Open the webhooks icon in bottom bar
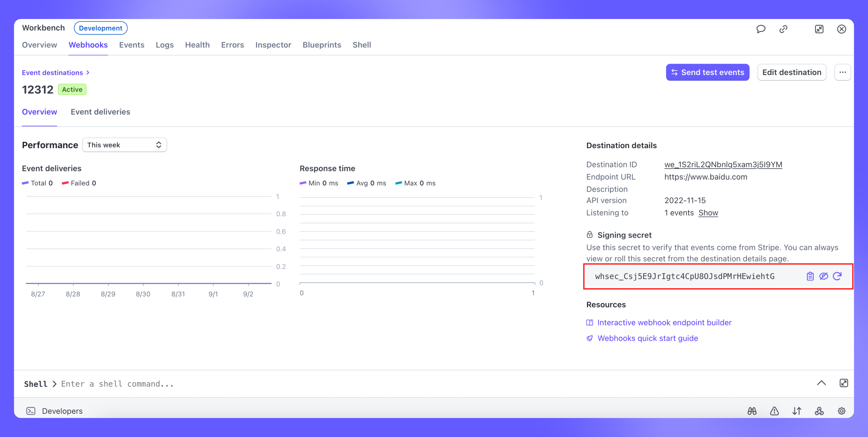The height and width of the screenshot is (437, 868). 819,411
